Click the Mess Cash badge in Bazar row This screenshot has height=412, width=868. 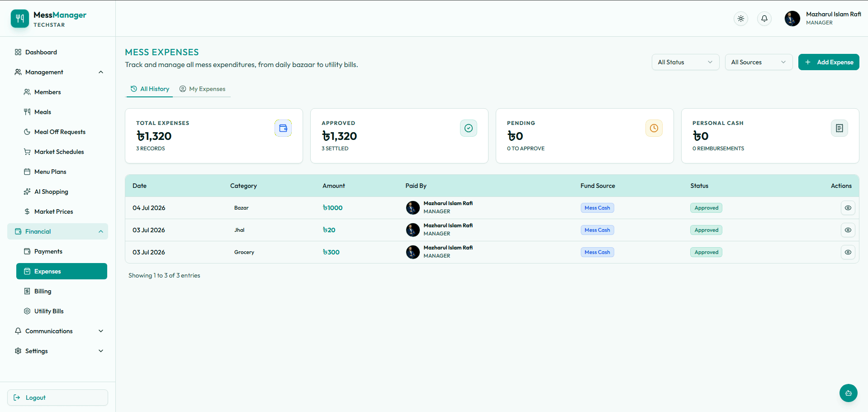tap(597, 208)
